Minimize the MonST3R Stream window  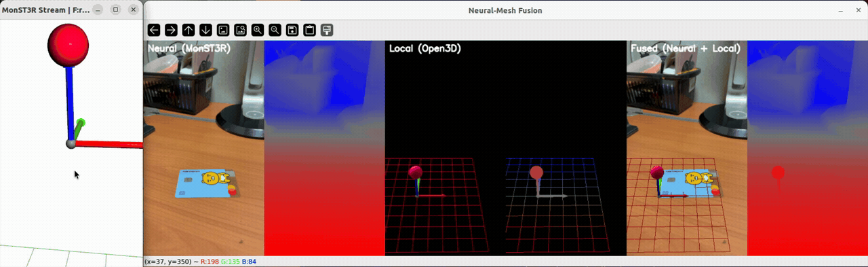click(98, 10)
